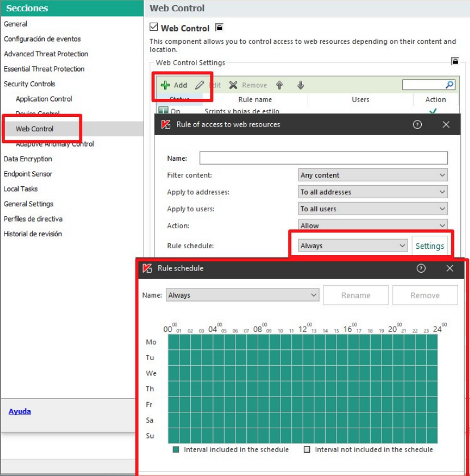
Task: Click the Settings button for Rule schedule
Action: [x=430, y=246]
